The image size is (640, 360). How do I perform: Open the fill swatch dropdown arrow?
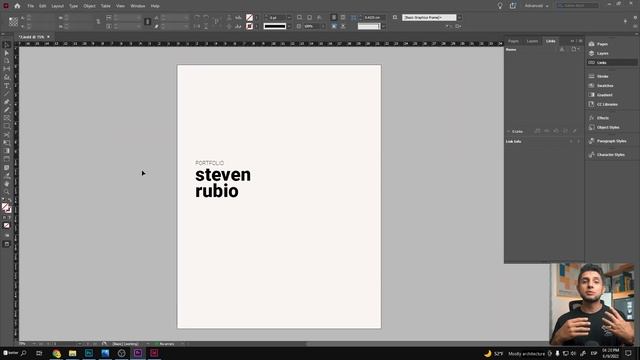coord(256,18)
